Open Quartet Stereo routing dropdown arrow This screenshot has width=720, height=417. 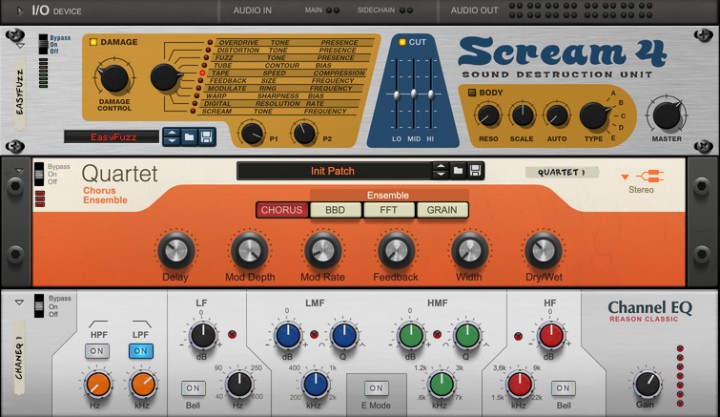pos(624,177)
